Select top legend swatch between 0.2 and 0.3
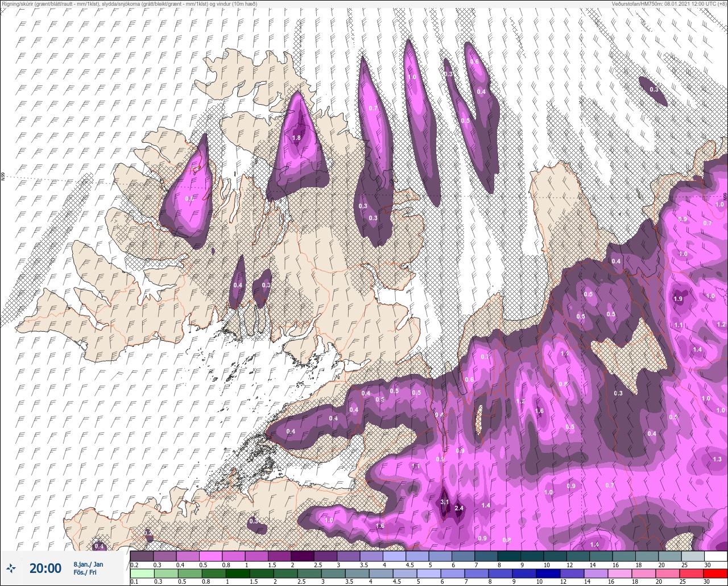Viewport: 728px width, 586px height. pos(142,555)
